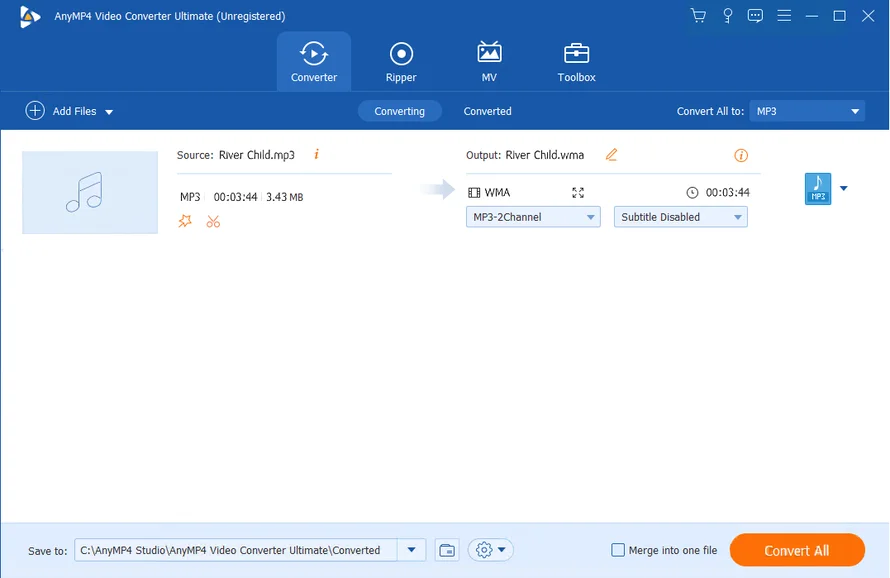The height and width of the screenshot is (578, 890).
Task: Click the Save to path field
Action: pos(236,550)
